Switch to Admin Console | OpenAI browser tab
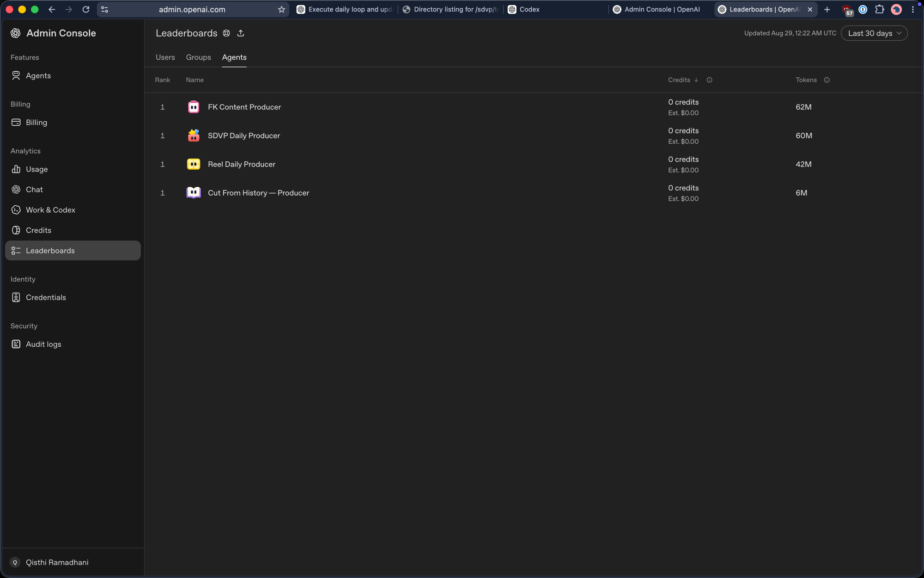924x578 pixels. coord(662,9)
